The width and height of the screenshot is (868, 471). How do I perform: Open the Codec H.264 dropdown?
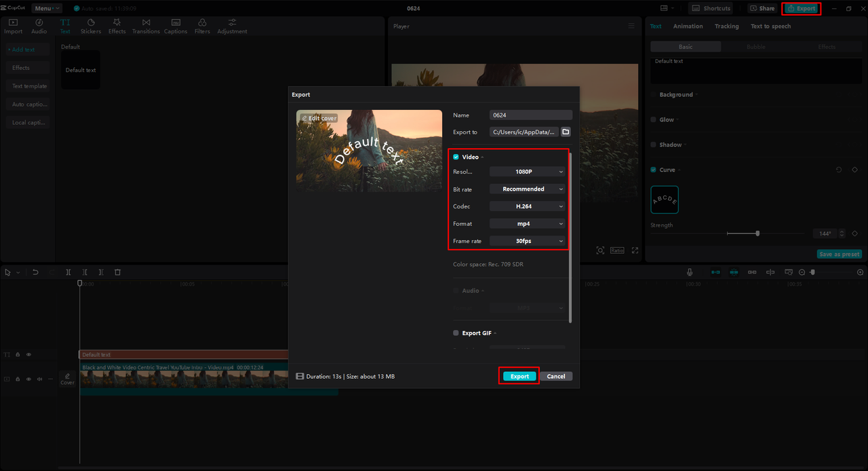tap(528, 206)
